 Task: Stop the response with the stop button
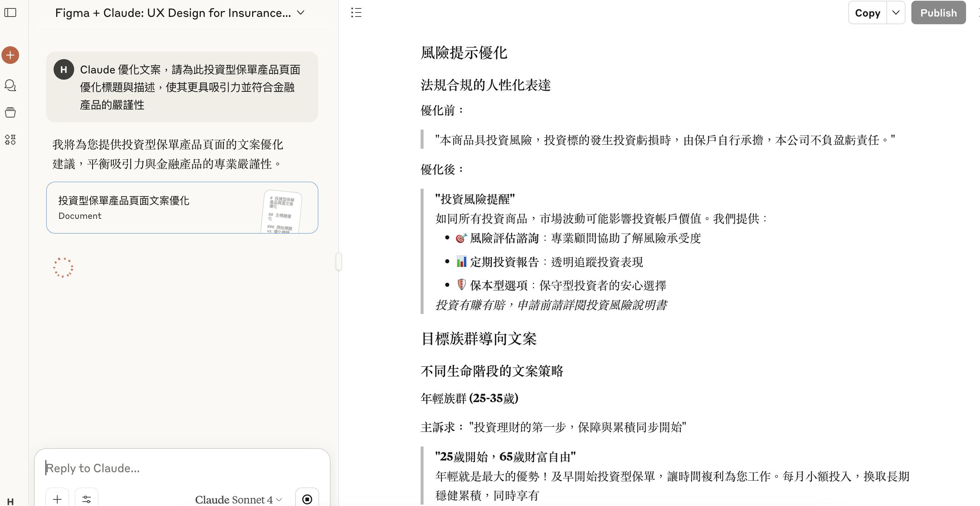307,499
